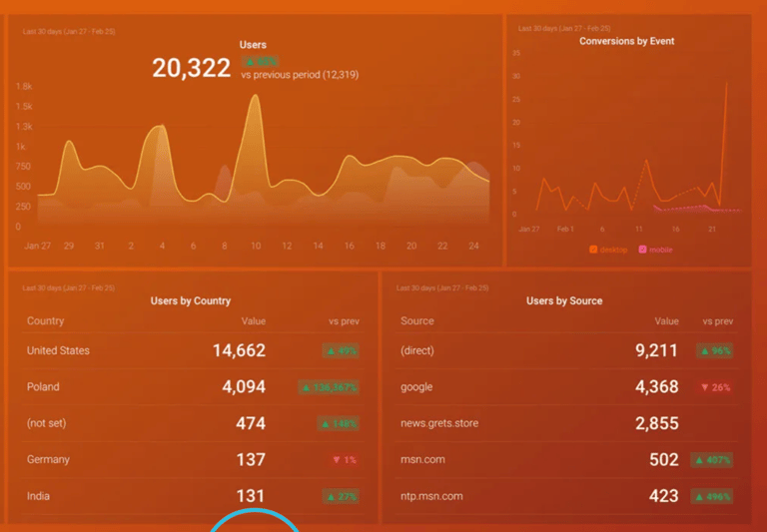Click the 148% badge for (not set)
The width and height of the screenshot is (767, 532).
(338, 423)
